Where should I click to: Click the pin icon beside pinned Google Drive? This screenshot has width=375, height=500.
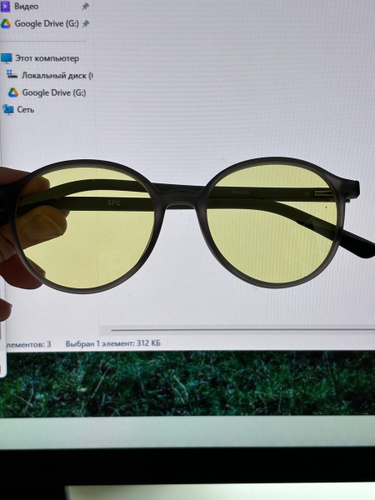86,24
